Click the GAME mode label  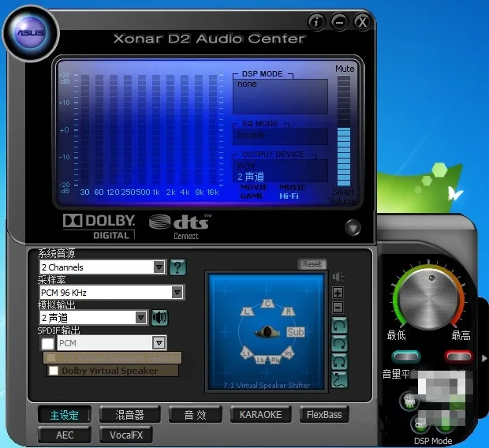[252, 196]
